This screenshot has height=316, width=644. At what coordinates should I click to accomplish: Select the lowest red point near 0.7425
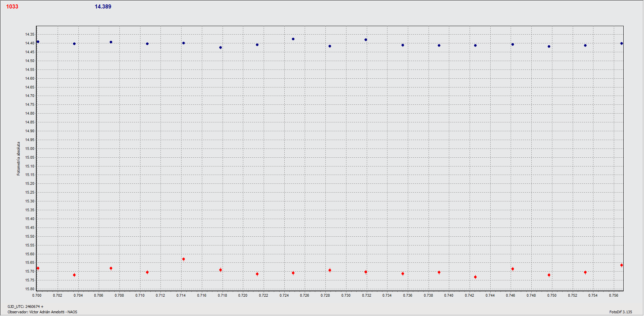(475, 277)
